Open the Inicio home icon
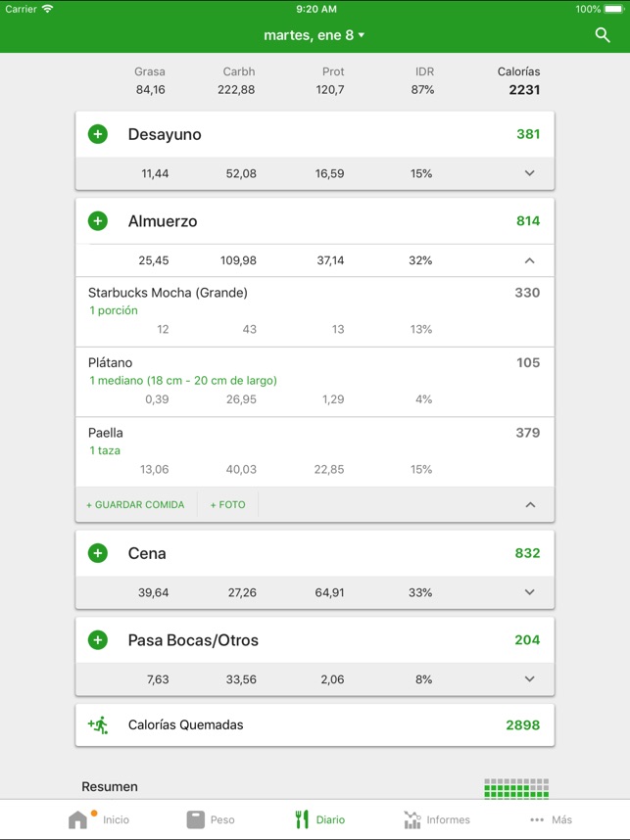The width and height of the screenshot is (630, 840). click(x=77, y=819)
